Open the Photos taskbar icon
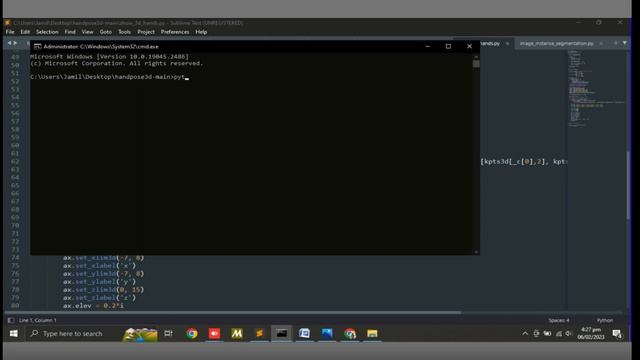 pos(327,333)
